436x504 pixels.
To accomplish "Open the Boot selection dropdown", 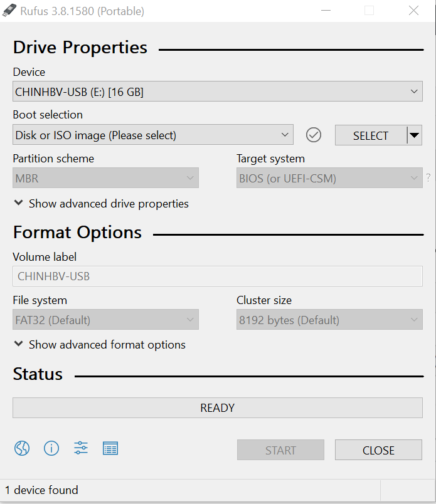I will [x=152, y=135].
